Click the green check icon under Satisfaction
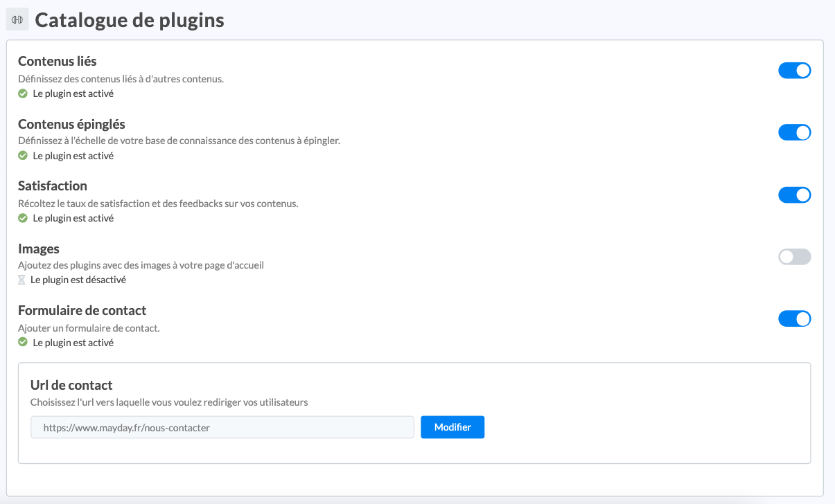Image resolution: width=835 pixels, height=504 pixels. coord(23,218)
